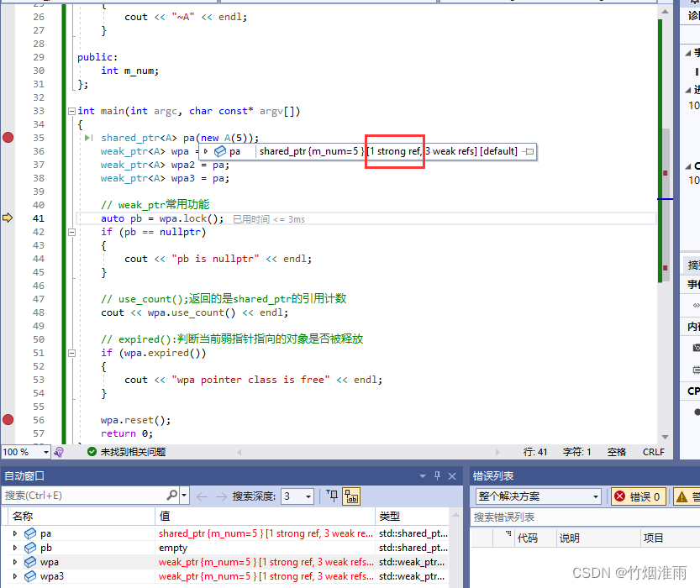Screen dimensions: 700x588
Task: Click the 自动窗口 panel title tab
Action: [24, 476]
